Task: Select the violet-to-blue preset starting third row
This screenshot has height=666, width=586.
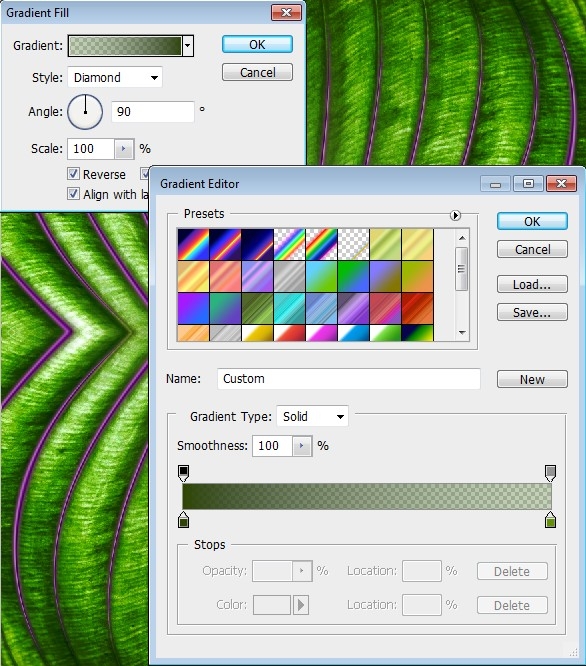Action: click(x=193, y=309)
